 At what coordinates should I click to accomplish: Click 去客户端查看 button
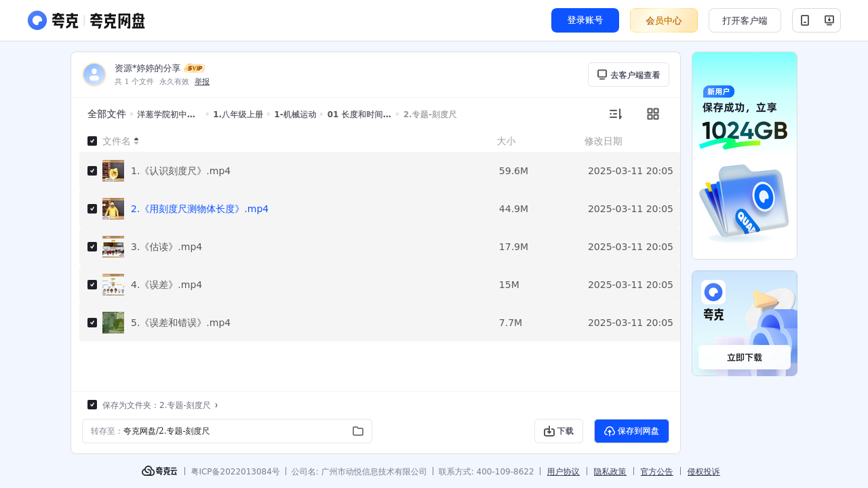click(x=629, y=75)
